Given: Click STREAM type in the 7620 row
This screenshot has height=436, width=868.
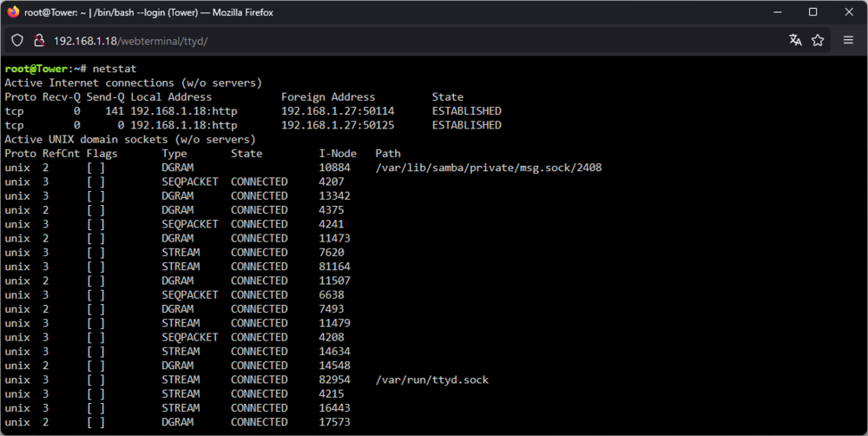Looking at the screenshot, I should [181, 253].
